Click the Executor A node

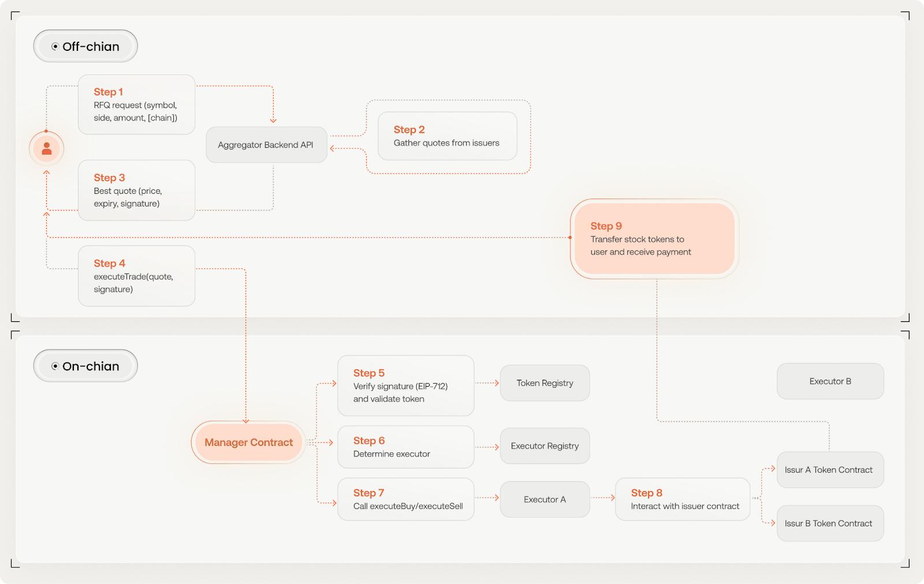pyautogui.click(x=545, y=500)
